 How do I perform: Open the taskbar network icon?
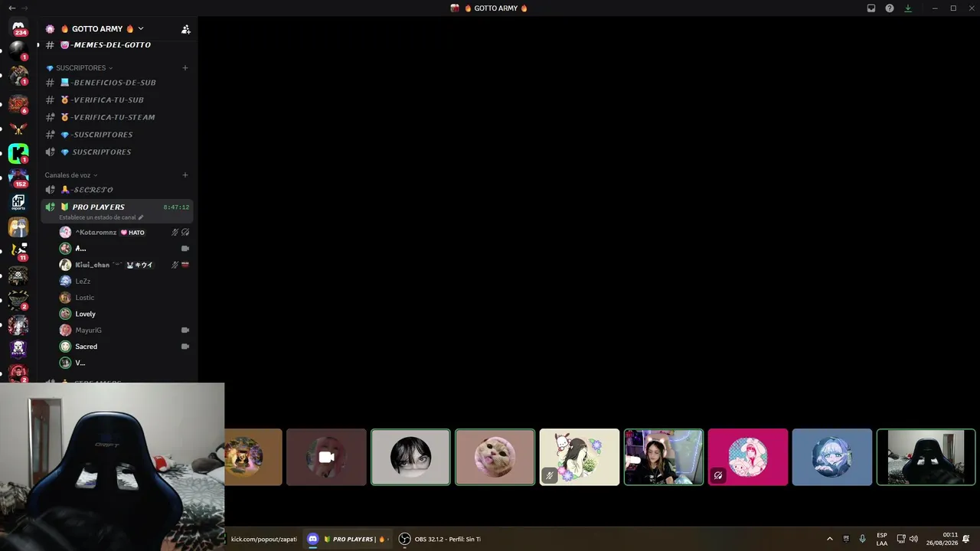click(x=901, y=539)
